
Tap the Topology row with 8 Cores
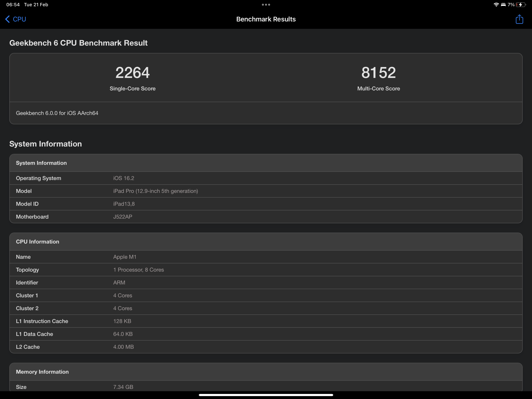pyautogui.click(x=266, y=270)
